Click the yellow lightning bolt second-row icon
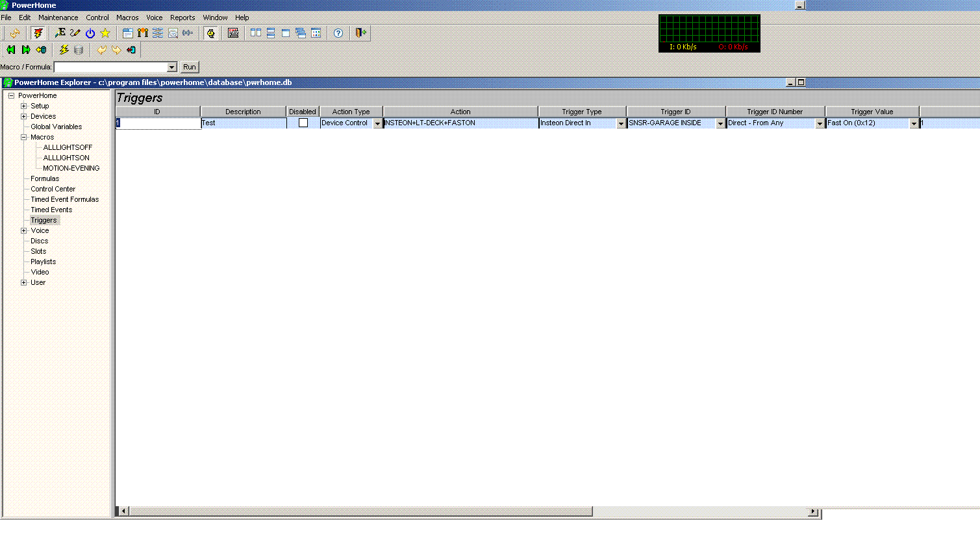Viewport: 980px width, 536px height. [x=64, y=50]
